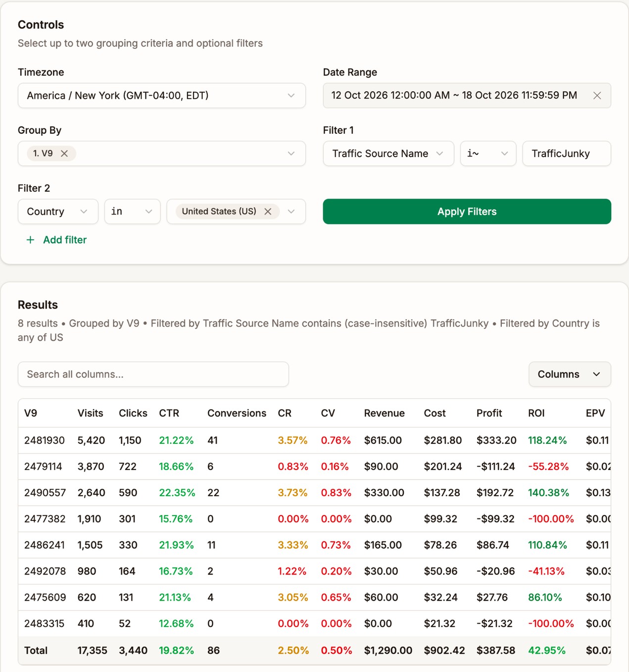Click the Add filter link
This screenshot has height=672, width=629.
(x=65, y=240)
